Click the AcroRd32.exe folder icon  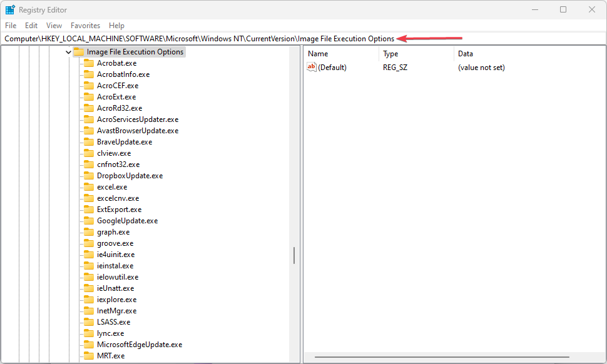pos(89,108)
